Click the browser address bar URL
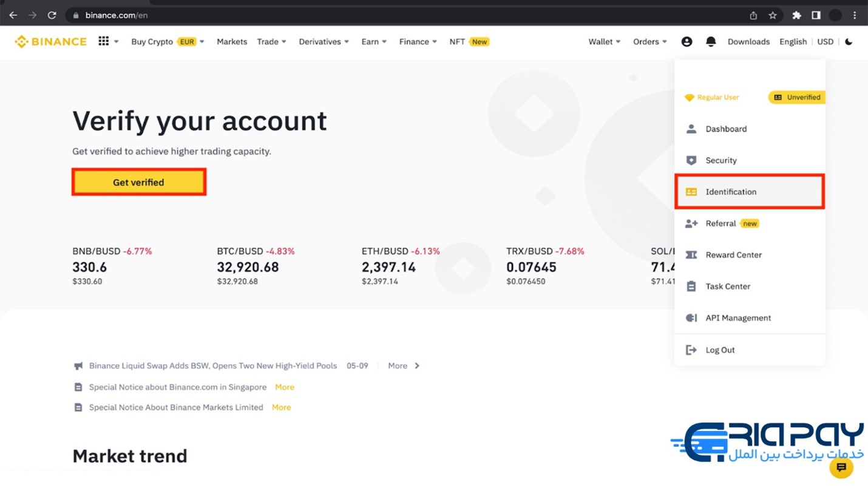The height and width of the screenshot is (488, 868). [x=117, y=15]
